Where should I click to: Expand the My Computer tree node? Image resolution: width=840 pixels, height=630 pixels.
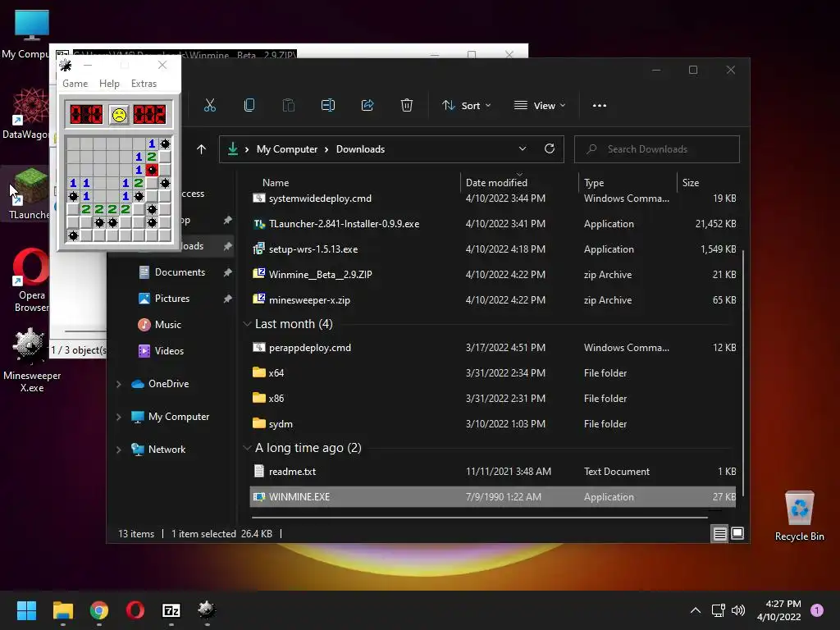click(119, 417)
